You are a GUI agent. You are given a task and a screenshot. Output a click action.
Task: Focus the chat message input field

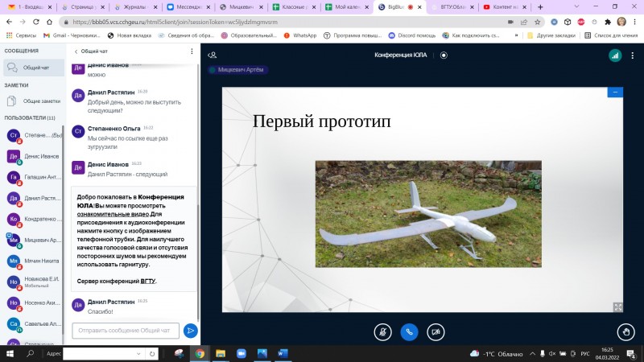pyautogui.click(x=125, y=330)
